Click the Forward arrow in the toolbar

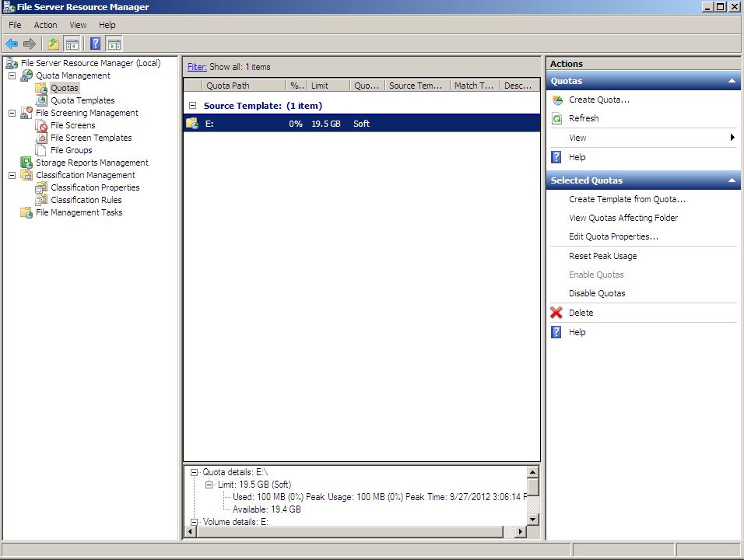click(30, 44)
